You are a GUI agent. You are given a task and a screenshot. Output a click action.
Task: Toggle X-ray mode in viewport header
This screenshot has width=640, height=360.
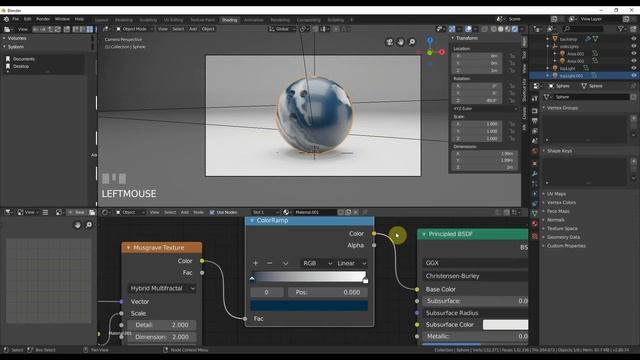coord(484,29)
